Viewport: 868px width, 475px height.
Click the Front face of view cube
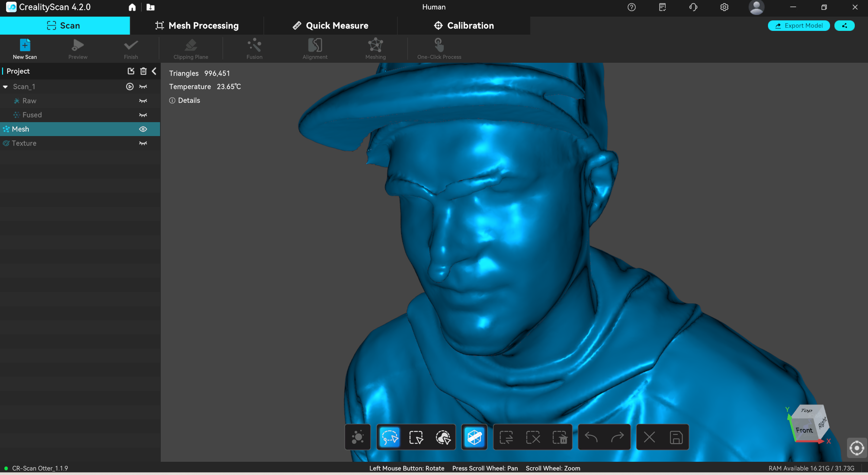(x=804, y=430)
